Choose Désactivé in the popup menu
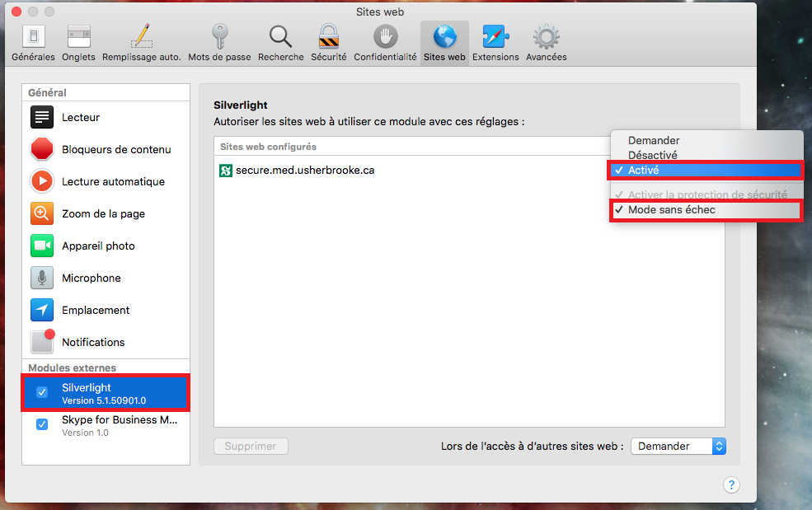The height and width of the screenshot is (510, 812). (x=652, y=155)
